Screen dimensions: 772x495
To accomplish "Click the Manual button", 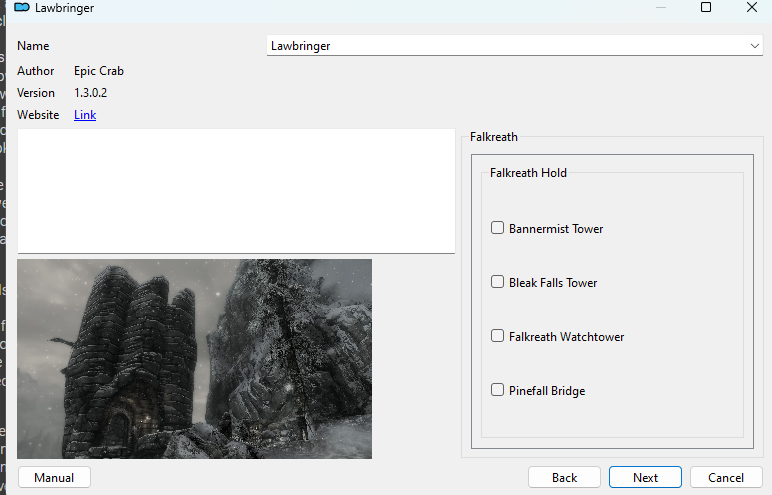I will coord(54,477).
